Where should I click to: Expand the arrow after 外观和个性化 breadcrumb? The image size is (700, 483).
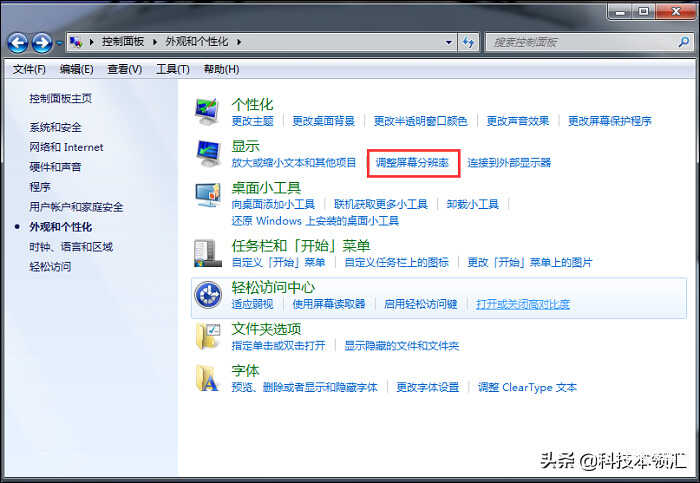[x=239, y=42]
